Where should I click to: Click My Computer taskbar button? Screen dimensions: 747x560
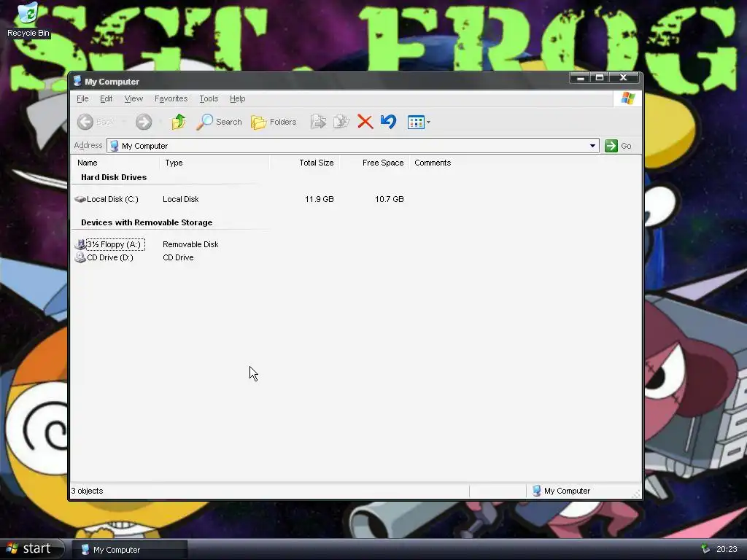tap(130, 550)
